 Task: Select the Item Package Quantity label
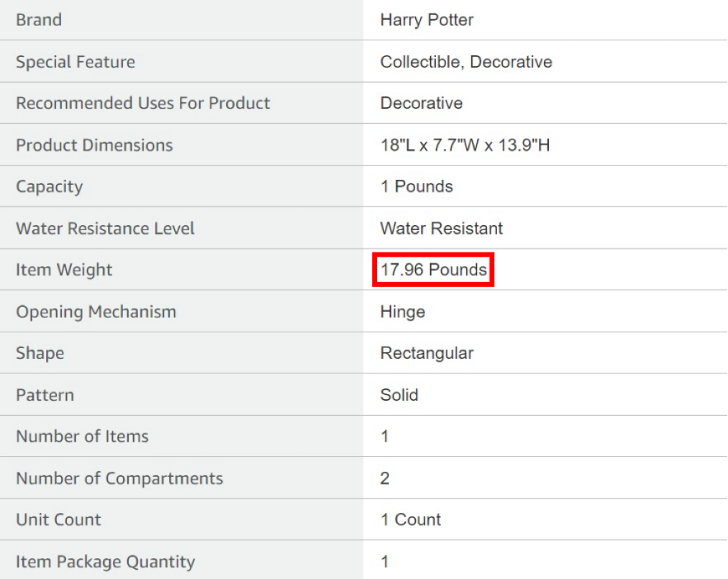106,562
